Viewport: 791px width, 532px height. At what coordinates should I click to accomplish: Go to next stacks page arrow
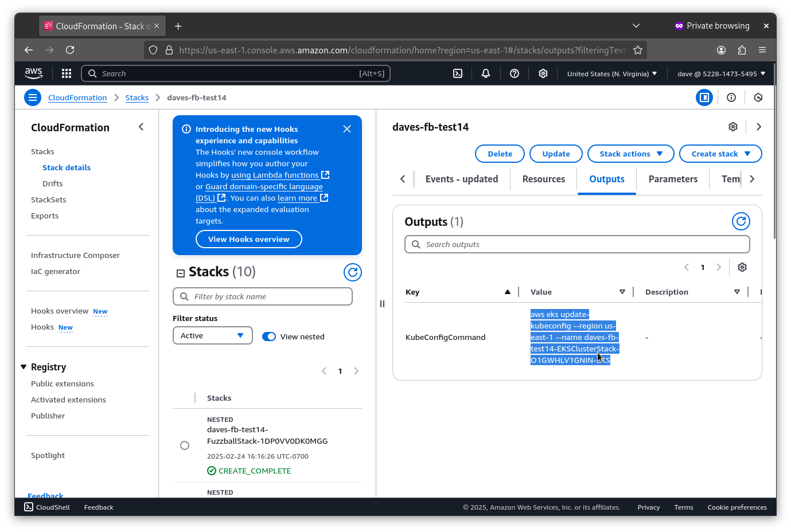(356, 371)
